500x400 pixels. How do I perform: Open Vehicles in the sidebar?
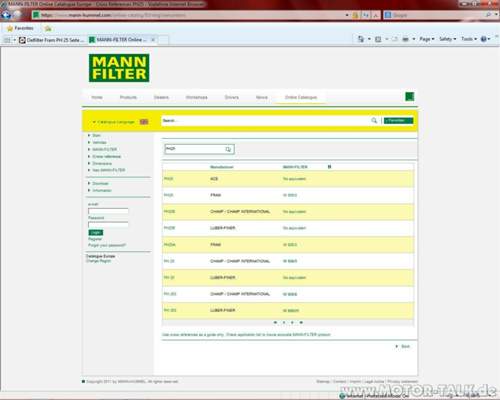[99, 142]
